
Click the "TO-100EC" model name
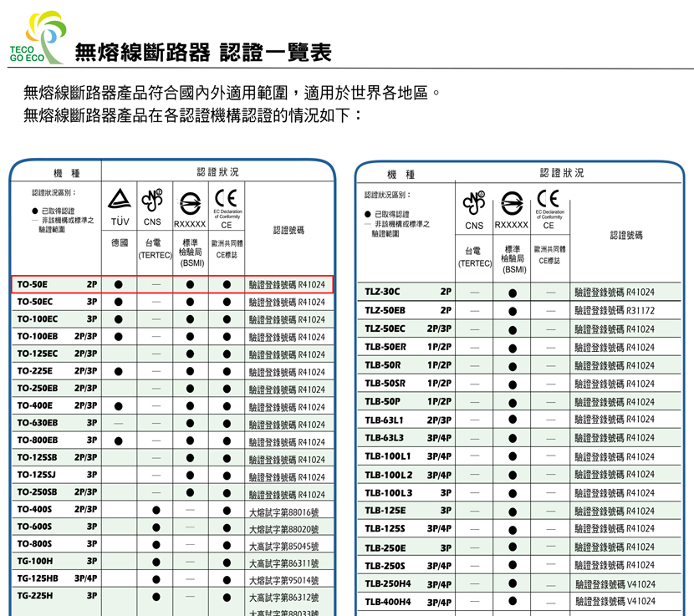(37, 319)
